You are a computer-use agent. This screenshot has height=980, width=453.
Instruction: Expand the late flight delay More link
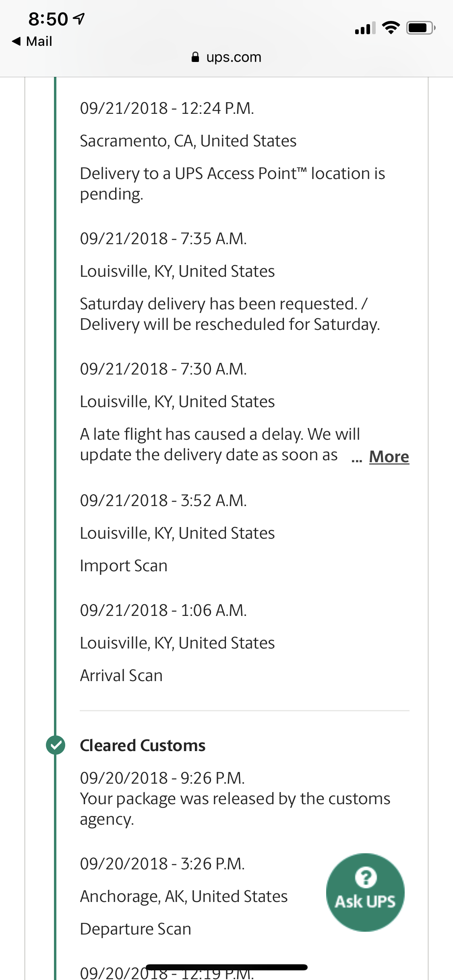389,457
